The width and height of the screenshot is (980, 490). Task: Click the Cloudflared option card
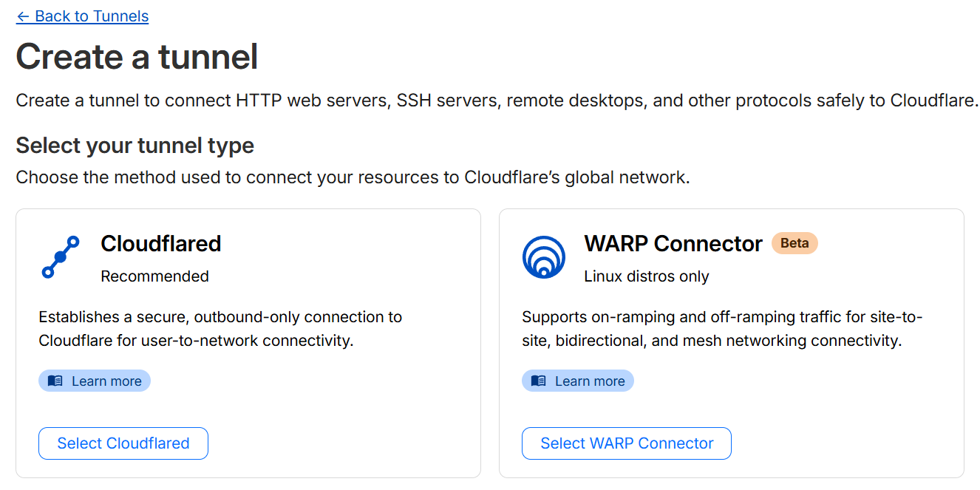point(248,342)
